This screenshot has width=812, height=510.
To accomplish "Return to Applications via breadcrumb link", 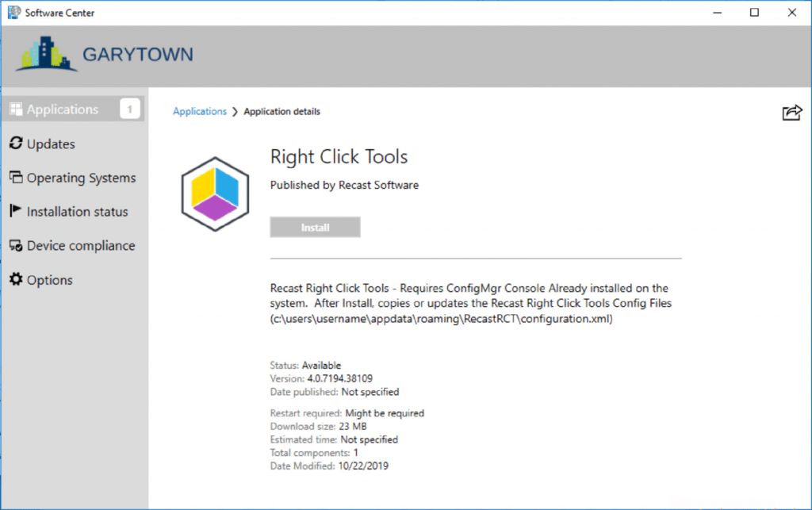I will pyautogui.click(x=200, y=112).
